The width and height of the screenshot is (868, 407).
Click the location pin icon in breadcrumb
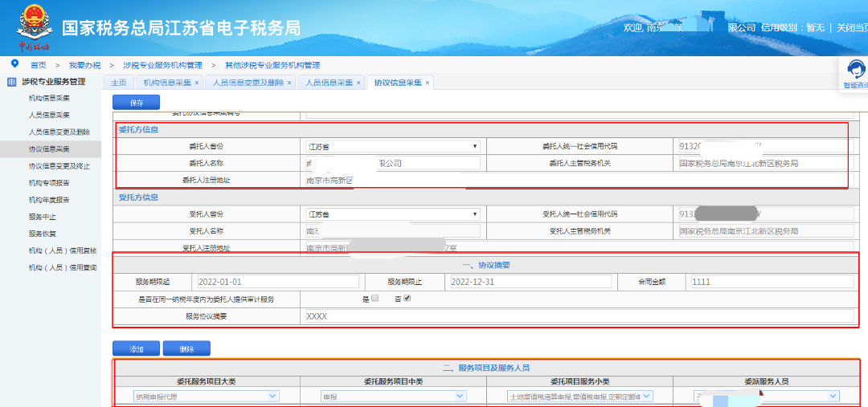pos(14,64)
